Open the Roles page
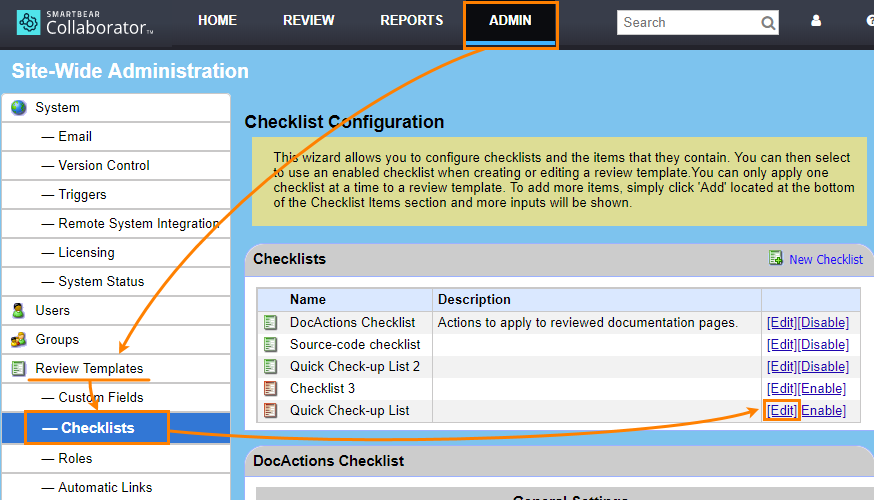Screen dimensions: 874x500 point(116,458)
